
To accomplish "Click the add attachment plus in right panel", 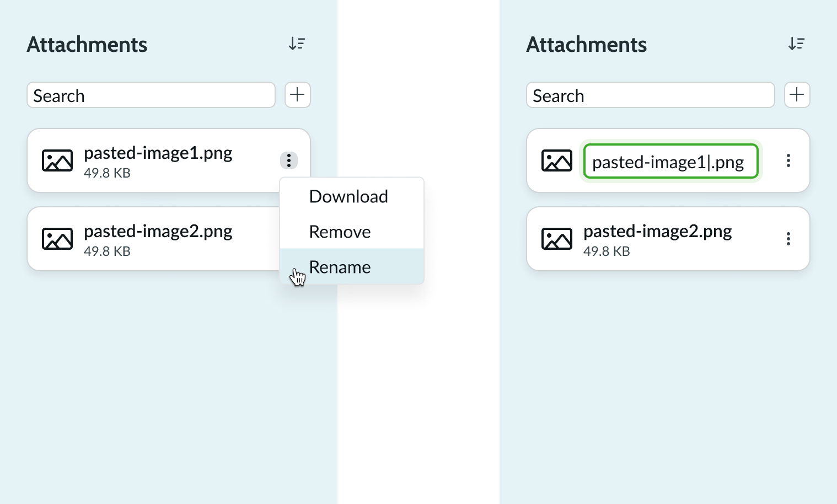I will tap(797, 95).
